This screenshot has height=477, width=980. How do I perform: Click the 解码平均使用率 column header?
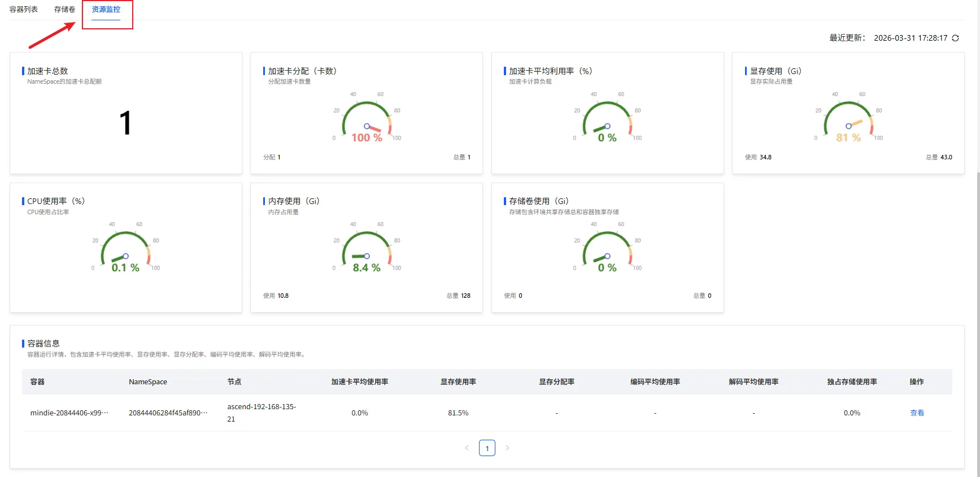click(x=753, y=382)
